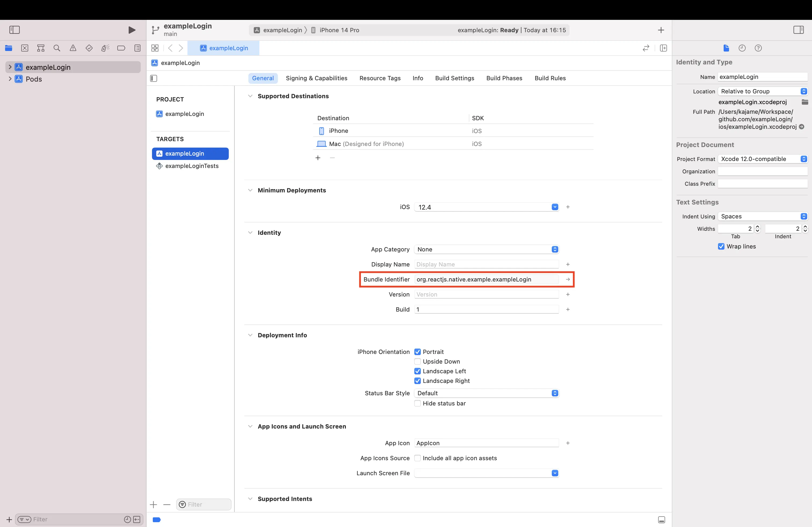Expand the Pods project tree
The image size is (812, 527).
coord(10,79)
